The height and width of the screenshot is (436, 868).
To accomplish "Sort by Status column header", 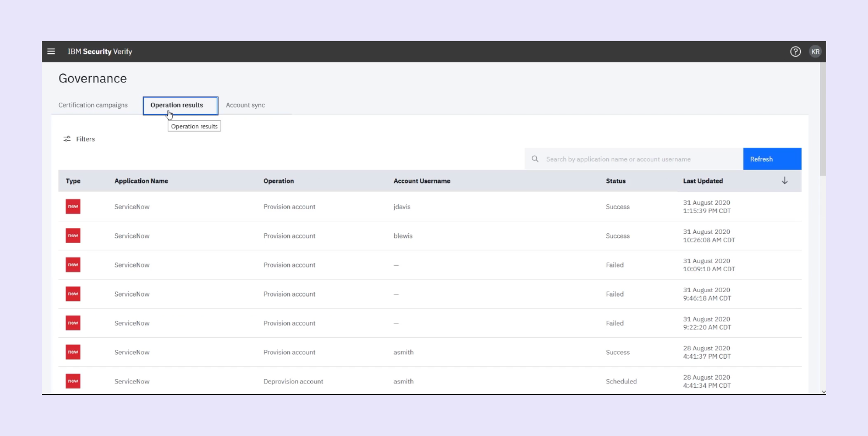I will click(615, 181).
